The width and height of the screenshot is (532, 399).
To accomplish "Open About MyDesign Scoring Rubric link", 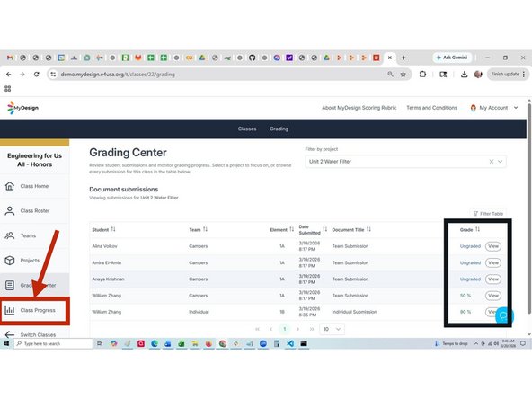I will tap(359, 108).
